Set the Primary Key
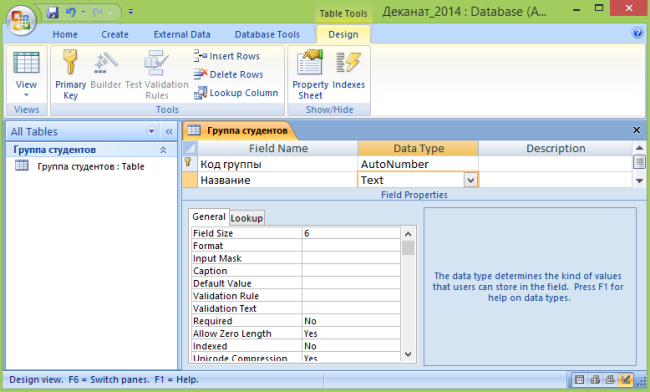 70,75
